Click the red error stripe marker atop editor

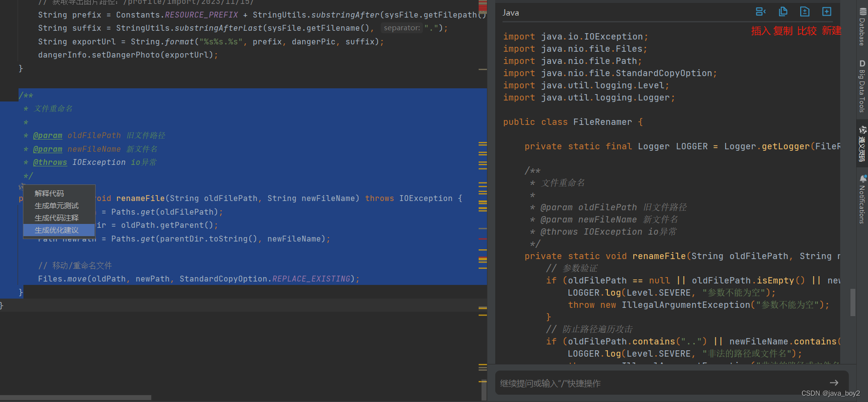click(483, 7)
